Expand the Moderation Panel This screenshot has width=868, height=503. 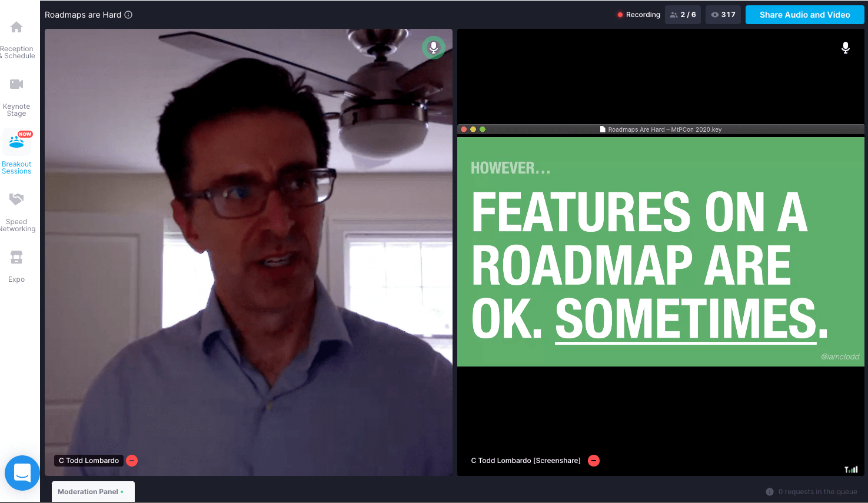(x=93, y=492)
